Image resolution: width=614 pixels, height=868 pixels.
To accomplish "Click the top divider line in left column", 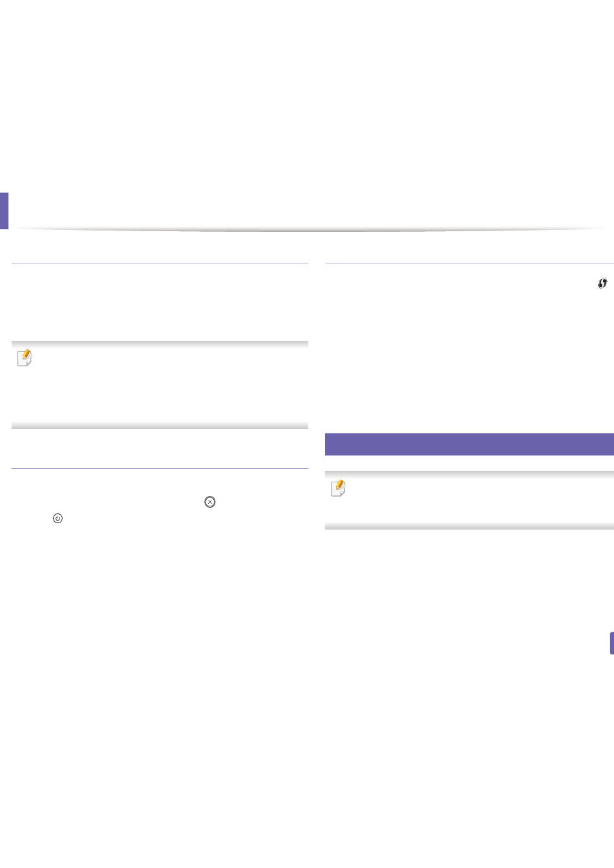I will [x=160, y=263].
